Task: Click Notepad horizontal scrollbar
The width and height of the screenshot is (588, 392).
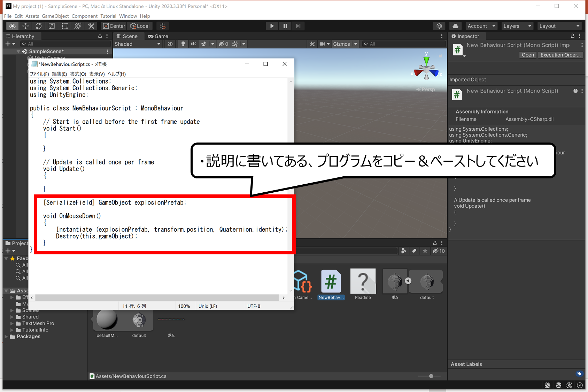Action: tap(157, 298)
